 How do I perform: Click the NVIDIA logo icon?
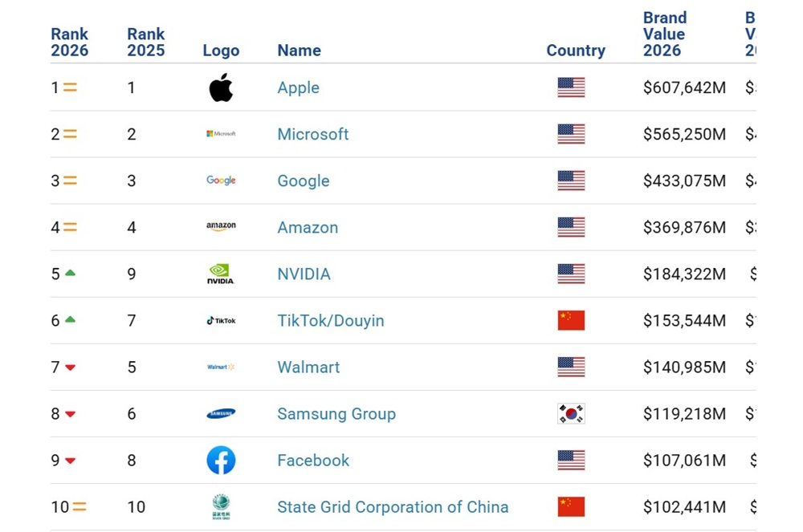[x=221, y=274]
